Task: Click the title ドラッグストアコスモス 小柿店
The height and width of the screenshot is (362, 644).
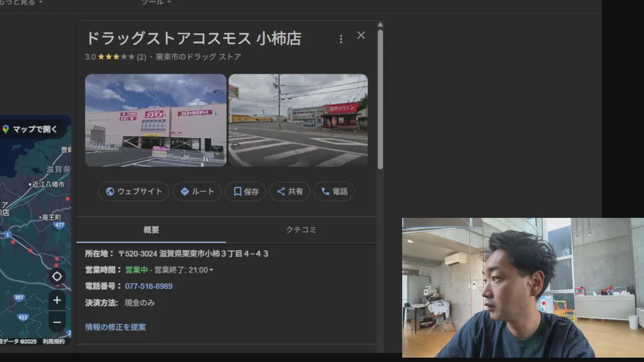Action: tap(193, 39)
